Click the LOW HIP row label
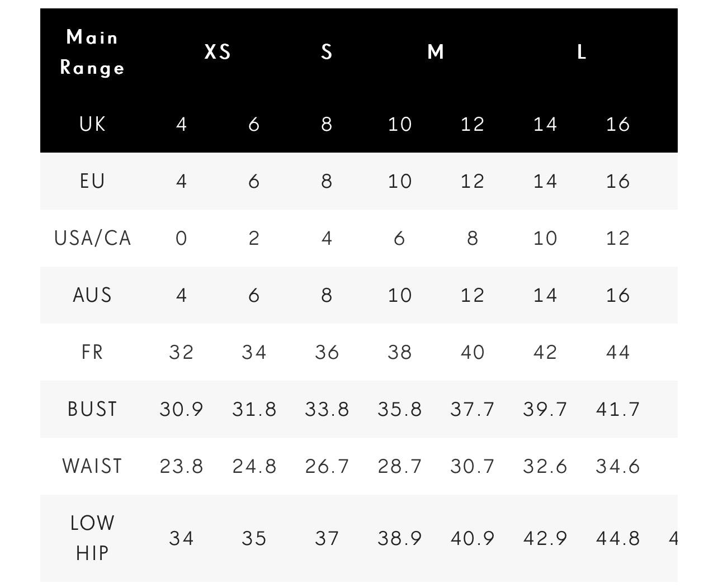Viewport: 718px width, 588px height. click(x=92, y=538)
